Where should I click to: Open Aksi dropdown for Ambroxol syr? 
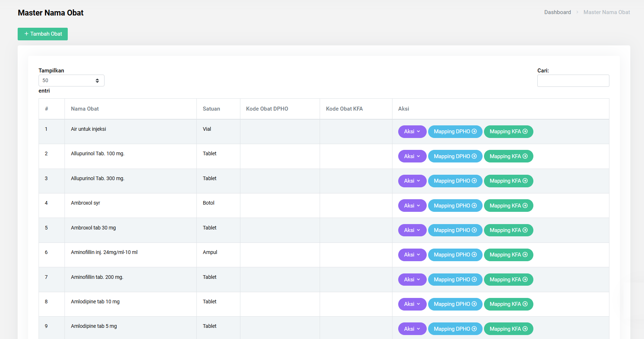click(412, 206)
